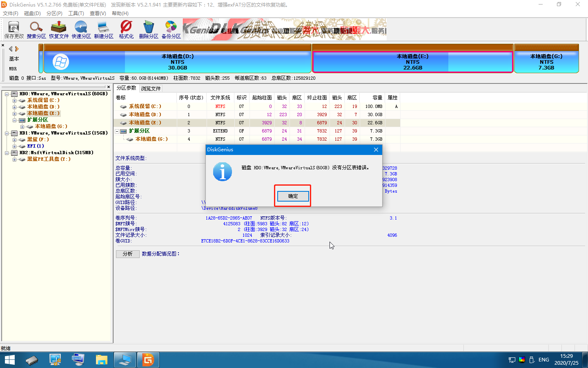Click the 分析 analyze button
The height and width of the screenshot is (368, 588).
click(127, 254)
